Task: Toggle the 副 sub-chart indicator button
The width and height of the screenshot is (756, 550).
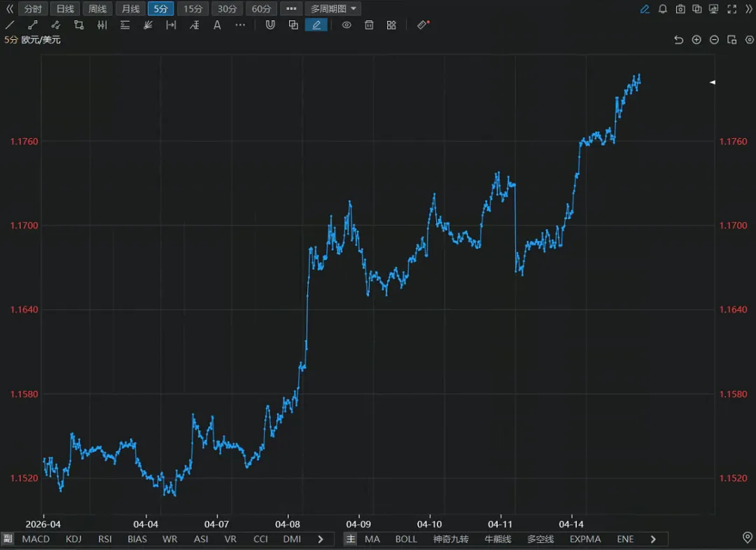Action: click(x=8, y=539)
